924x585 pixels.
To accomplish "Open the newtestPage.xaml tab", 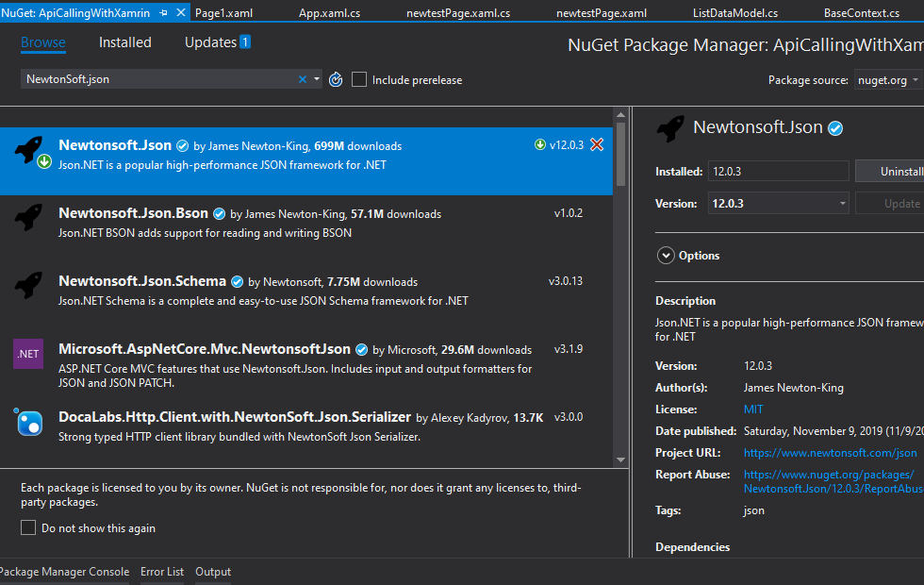I will 602,13.
